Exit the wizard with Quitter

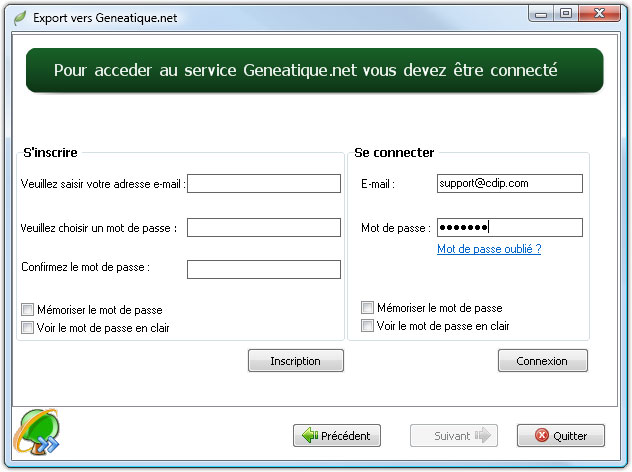point(561,435)
